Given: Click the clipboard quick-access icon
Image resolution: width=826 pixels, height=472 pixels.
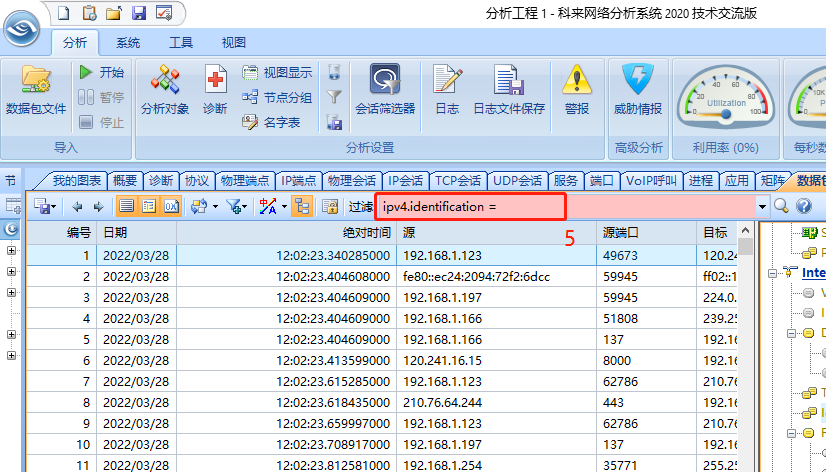Looking at the screenshot, I should [x=90, y=13].
